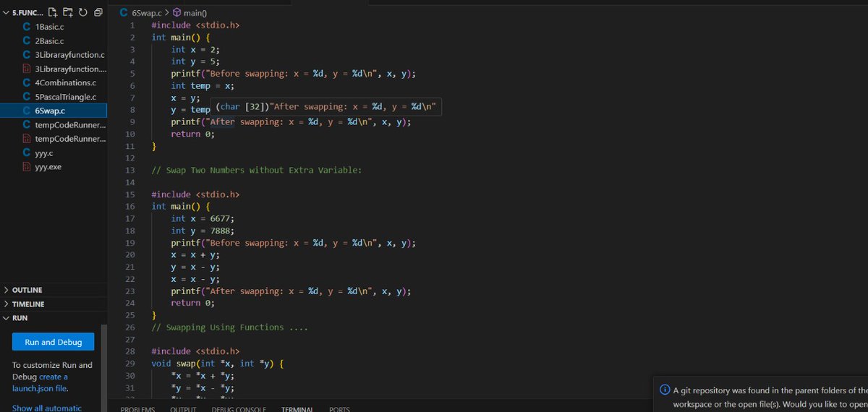This screenshot has height=412, width=868.
Task: Click the New File icon in explorer header
Action: pyautogui.click(x=53, y=13)
